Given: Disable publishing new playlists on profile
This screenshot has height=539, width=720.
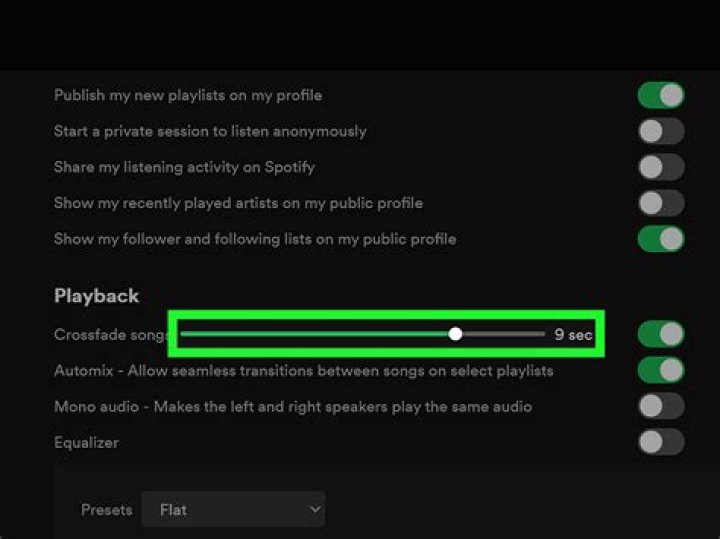Looking at the screenshot, I should (x=661, y=96).
